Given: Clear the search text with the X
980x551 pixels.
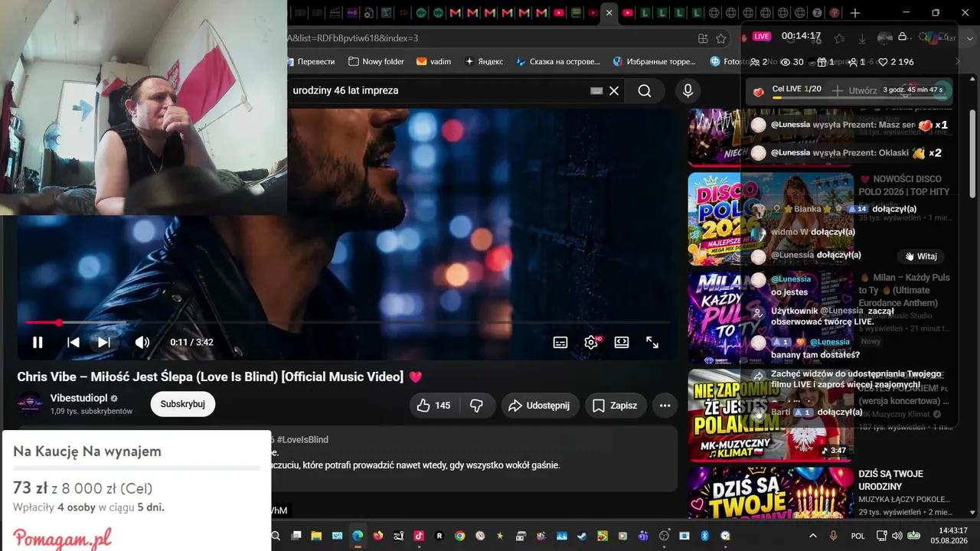Looking at the screenshot, I should coord(614,91).
